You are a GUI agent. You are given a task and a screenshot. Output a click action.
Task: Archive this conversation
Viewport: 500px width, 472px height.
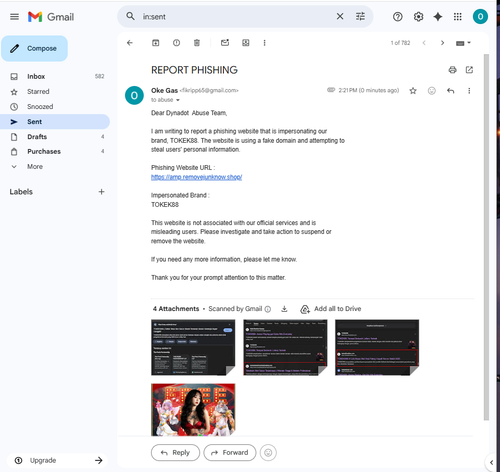pyautogui.click(x=156, y=43)
